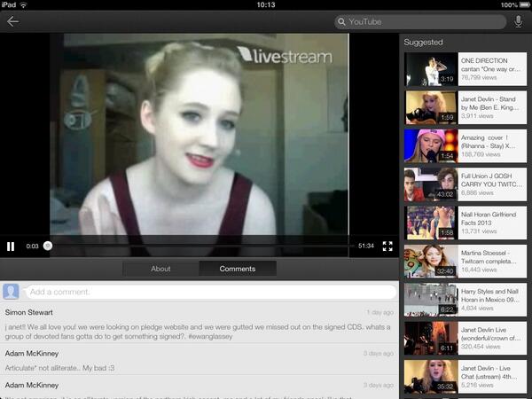This screenshot has width=532, height=399.
Task: Open 'Full Union J GOSH CARRY YOU' title
Action: [x=491, y=180]
